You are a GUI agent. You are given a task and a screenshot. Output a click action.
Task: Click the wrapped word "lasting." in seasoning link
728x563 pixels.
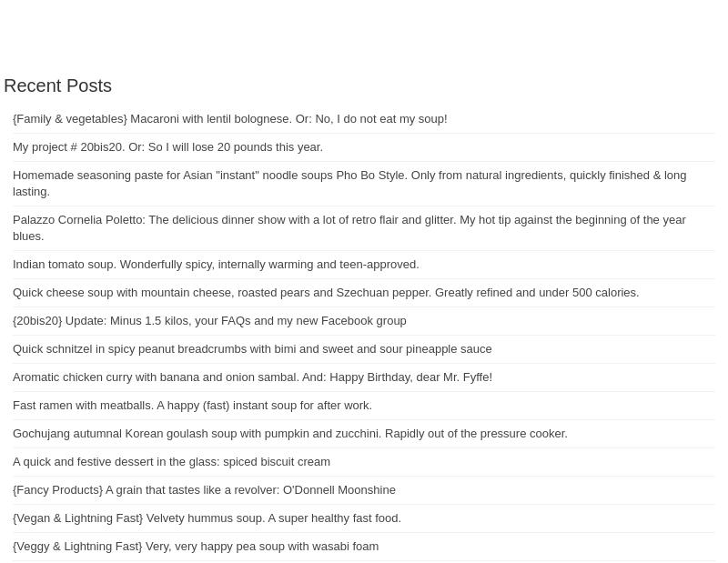tap(31, 192)
